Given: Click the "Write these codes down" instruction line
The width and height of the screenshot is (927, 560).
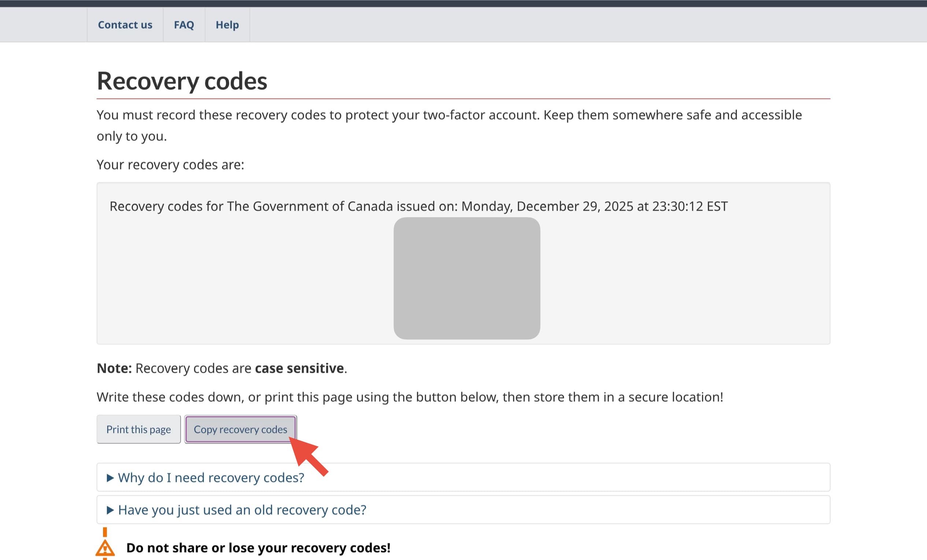Looking at the screenshot, I should tap(409, 397).
